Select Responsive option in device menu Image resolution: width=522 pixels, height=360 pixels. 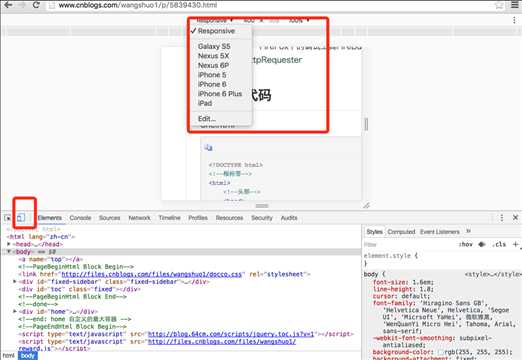pyautogui.click(x=216, y=31)
